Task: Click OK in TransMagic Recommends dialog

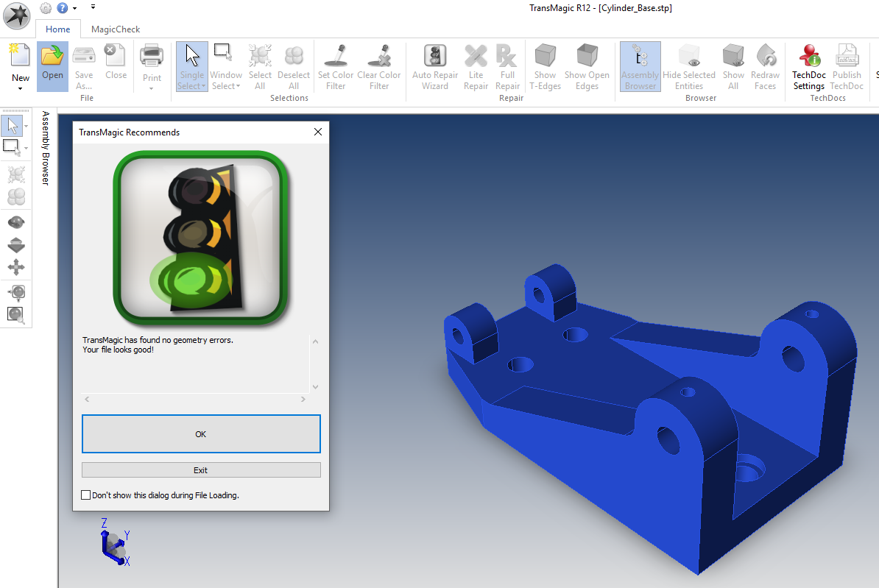Action: tap(201, 434)
